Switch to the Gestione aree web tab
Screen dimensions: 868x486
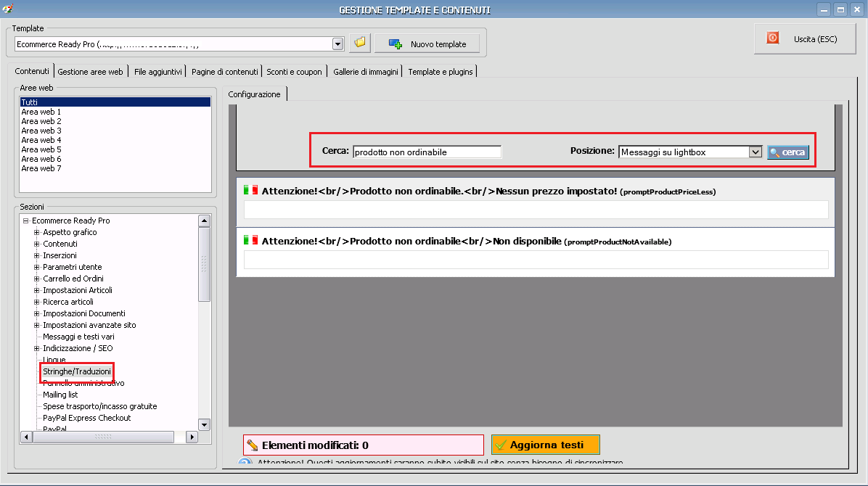pos(90,72)
